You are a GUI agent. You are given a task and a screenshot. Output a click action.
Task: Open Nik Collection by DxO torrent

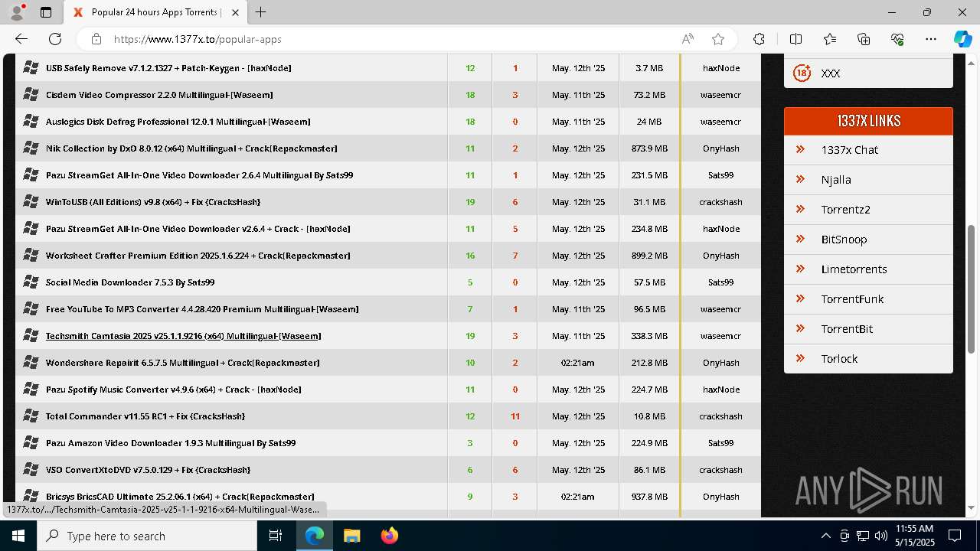tap(191, 148)
